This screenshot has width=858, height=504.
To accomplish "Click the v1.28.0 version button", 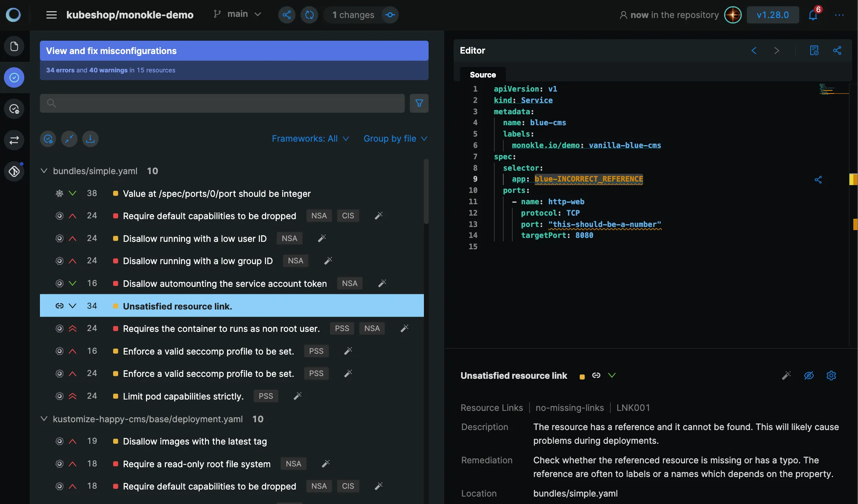I will point(772,14).
